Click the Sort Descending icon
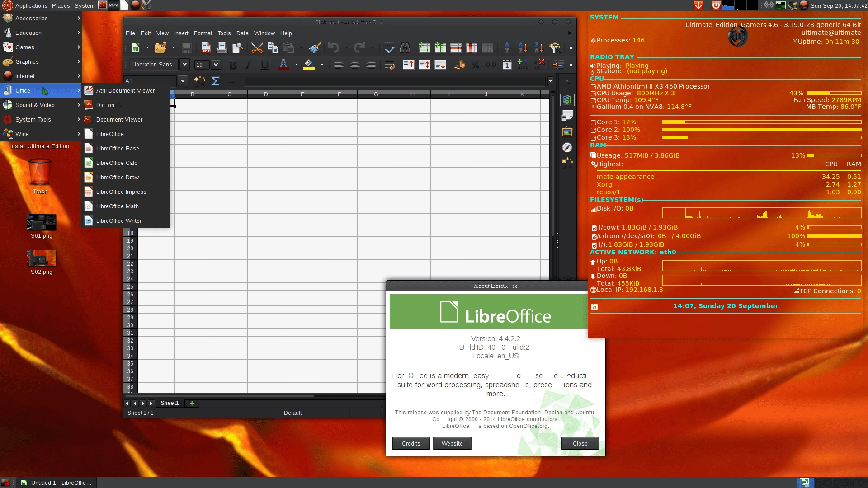Screen dimensions: 868x488 point(539,48)
